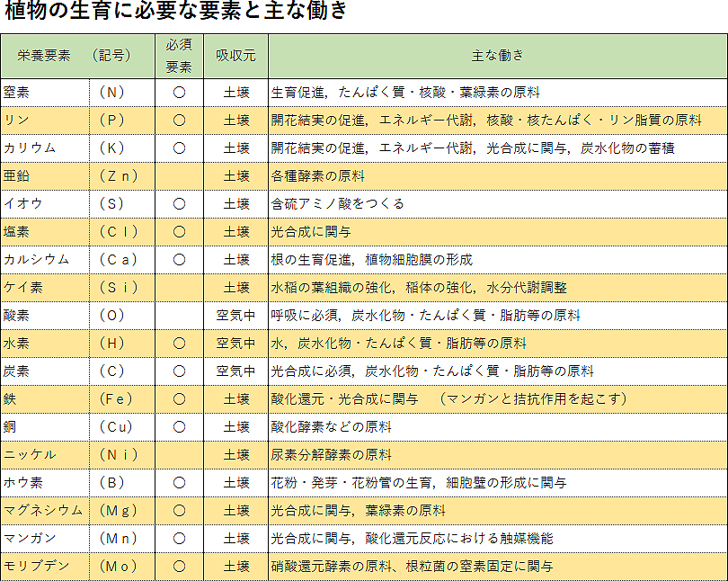Image resolution: width=728 pixels, height=581 pixels.
Task: Click the (K) symbol cell
Action: pyautogui.click(x=122, y=148)
